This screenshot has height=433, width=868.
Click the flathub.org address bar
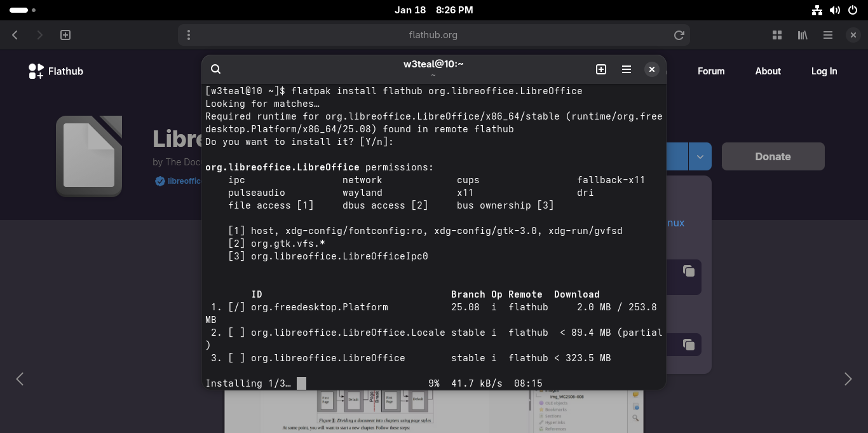(x=433, y=35)
